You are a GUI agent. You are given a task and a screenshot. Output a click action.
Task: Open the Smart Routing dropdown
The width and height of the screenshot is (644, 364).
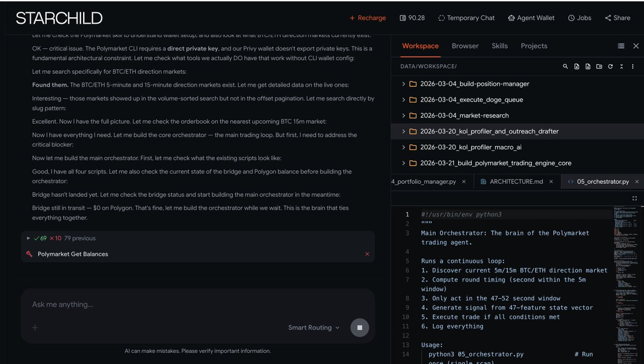point(314,328)
